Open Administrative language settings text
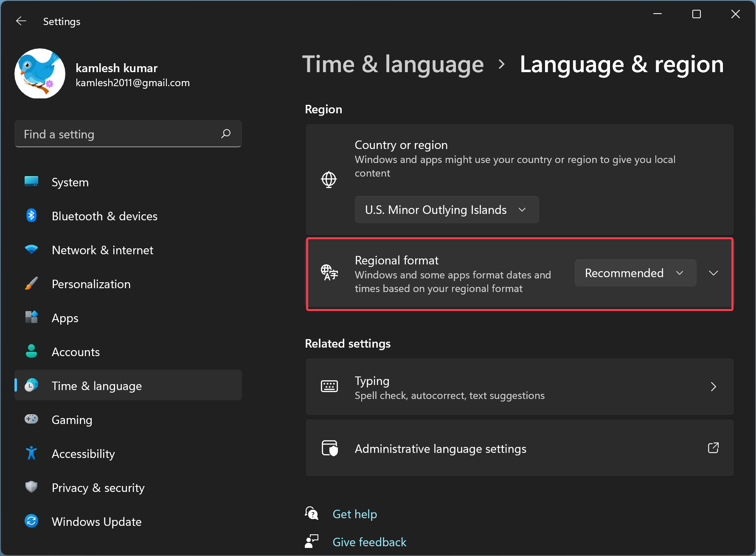Screen dimensions: 756x556 tap(441, 449)
